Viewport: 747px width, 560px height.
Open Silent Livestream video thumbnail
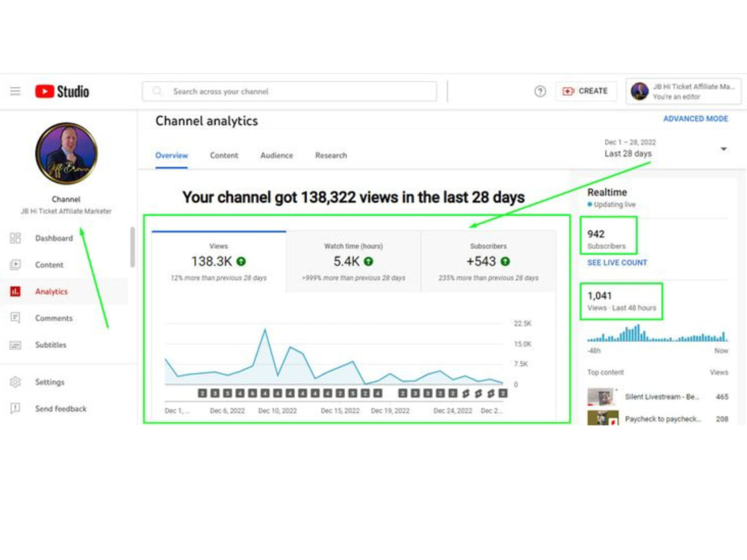tap(603, 396)
